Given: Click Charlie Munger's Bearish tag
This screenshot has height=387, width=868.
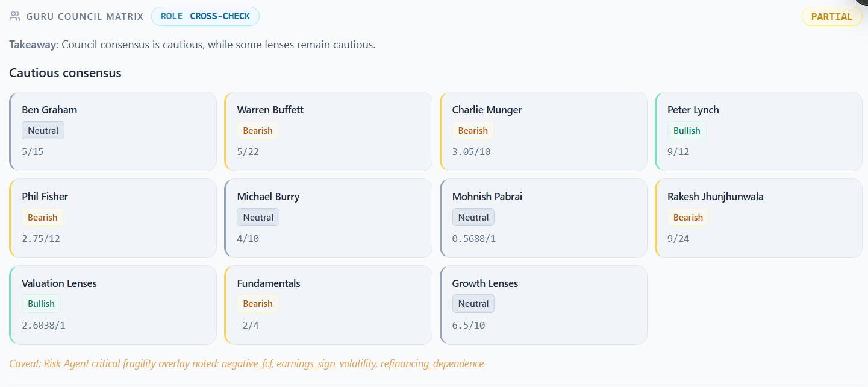Looking at the screenshot, I should pyautogui.click(x=473, y=131).
